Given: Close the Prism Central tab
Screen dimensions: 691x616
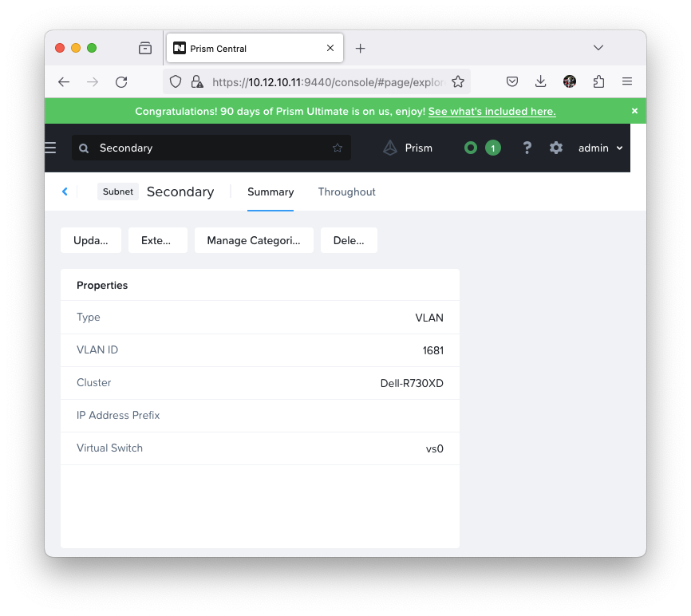Looking at the screenshot, I should (x=330, y=48).
